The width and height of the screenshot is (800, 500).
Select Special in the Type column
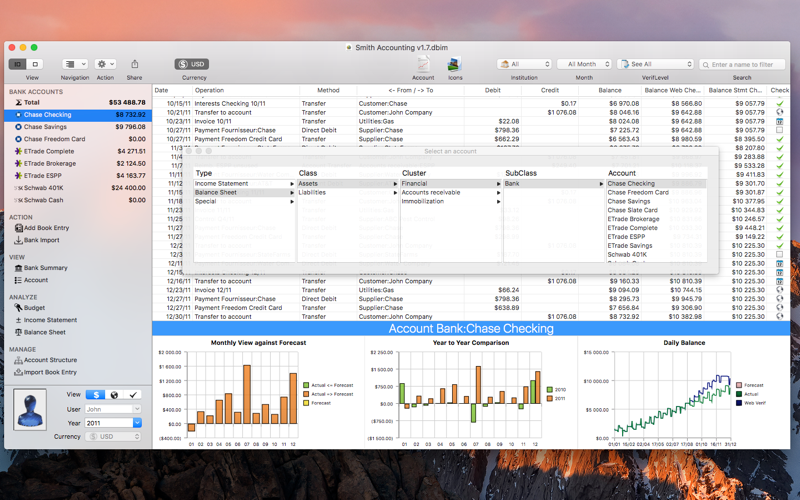(x=244, y=202)
